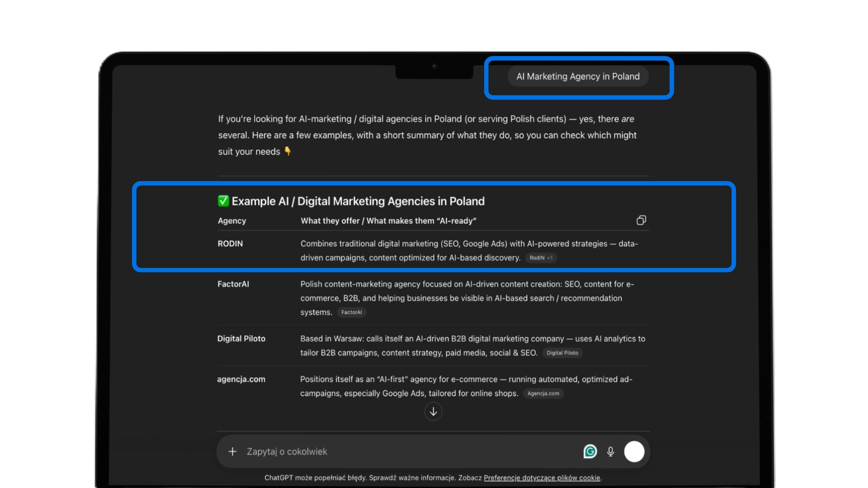Screen dimensions: 868x488
Task: Open the Grammarly icon in message box
Action: coord(590,451)
